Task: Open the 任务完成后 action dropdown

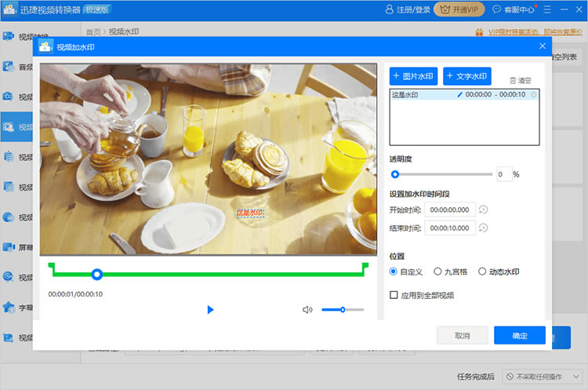Action: (x=542, y=377)
